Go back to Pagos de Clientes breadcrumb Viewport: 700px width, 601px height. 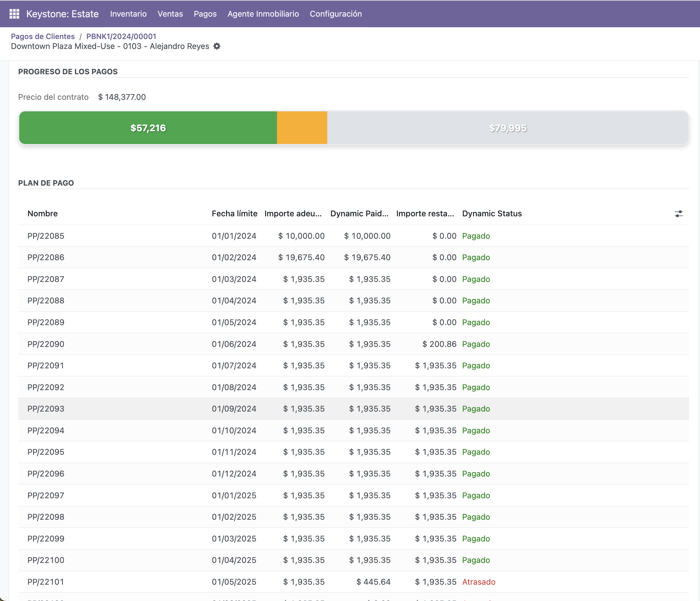point(43,36)
